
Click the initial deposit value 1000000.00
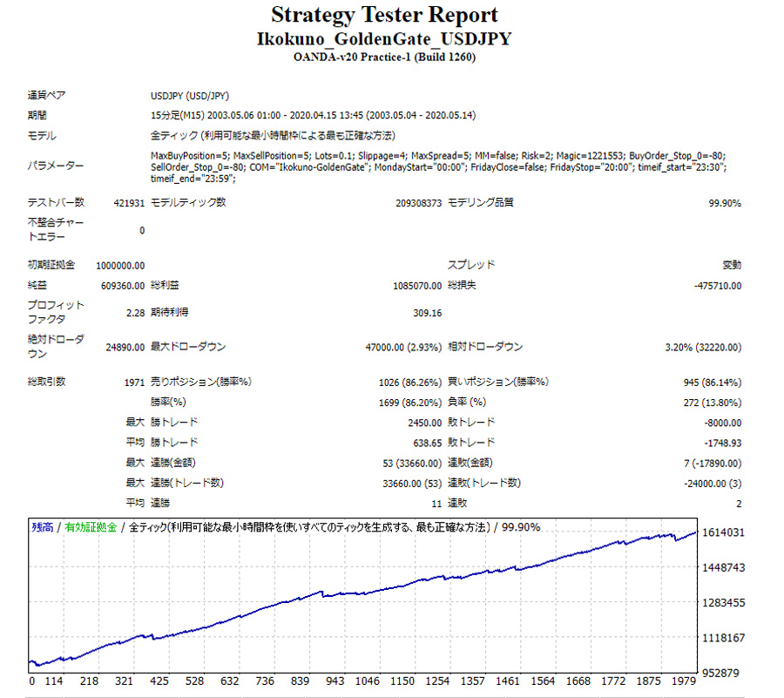pyautogui.click(x=120, y=266)
